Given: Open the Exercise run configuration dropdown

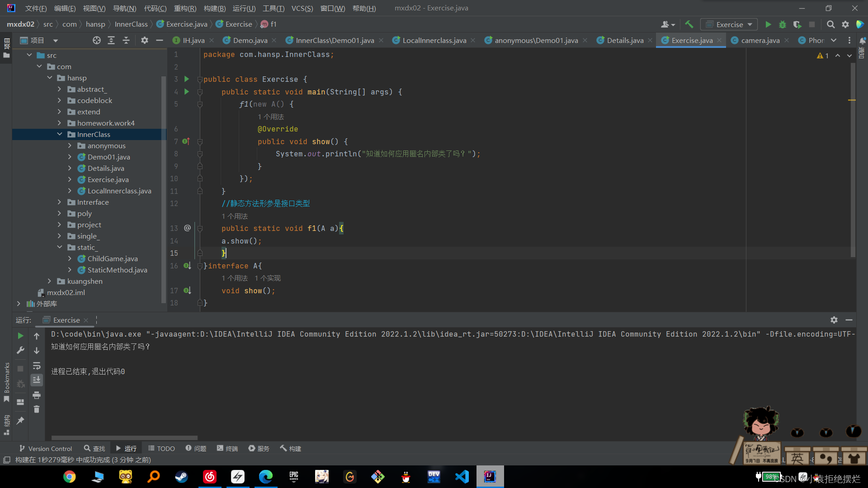Looking at the screenshot, I should (x=730, y=24).
